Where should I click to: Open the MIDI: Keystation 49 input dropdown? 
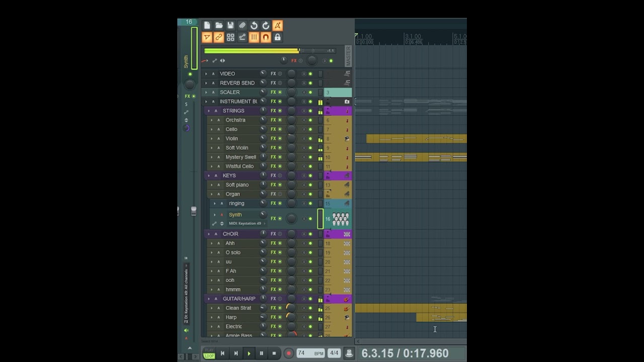click(247, 223)
